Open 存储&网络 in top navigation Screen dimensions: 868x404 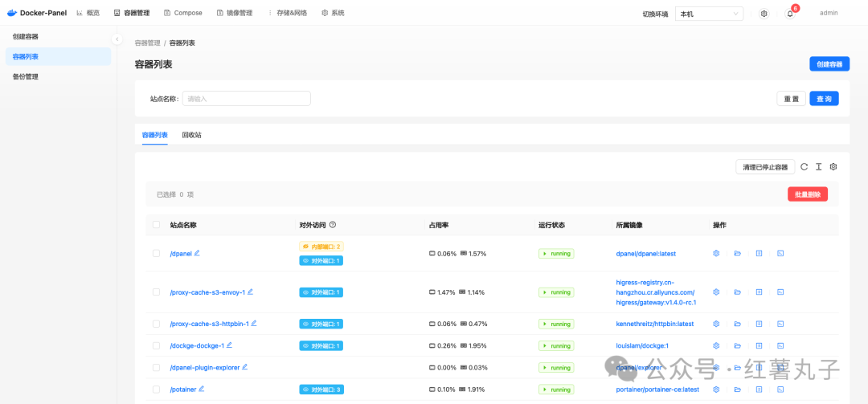287,13
